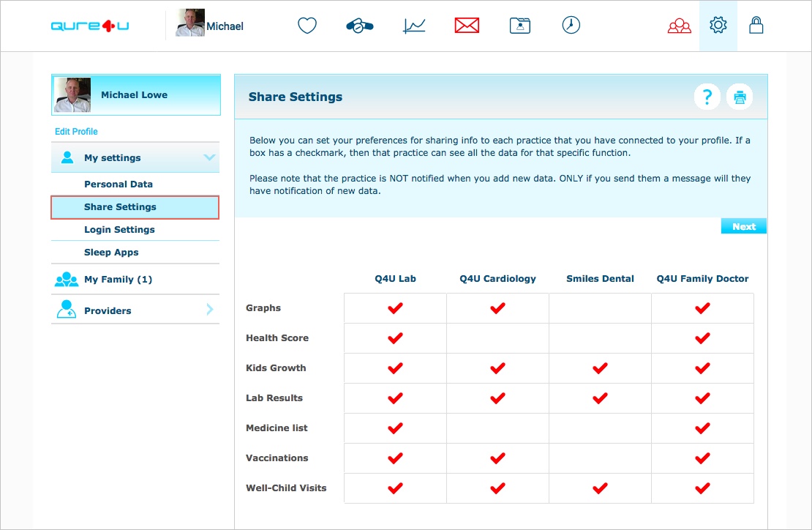Open the documents folder icon

(520, 26)
